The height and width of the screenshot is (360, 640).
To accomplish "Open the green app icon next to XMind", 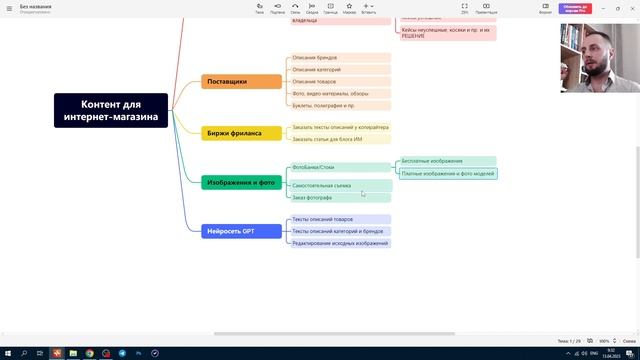I will [x=73, y=353].
